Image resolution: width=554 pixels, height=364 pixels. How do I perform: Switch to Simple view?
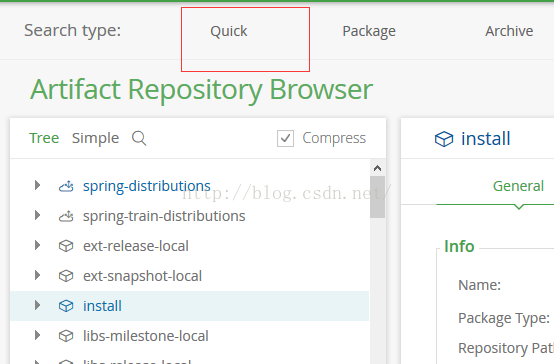pos(95,138)
